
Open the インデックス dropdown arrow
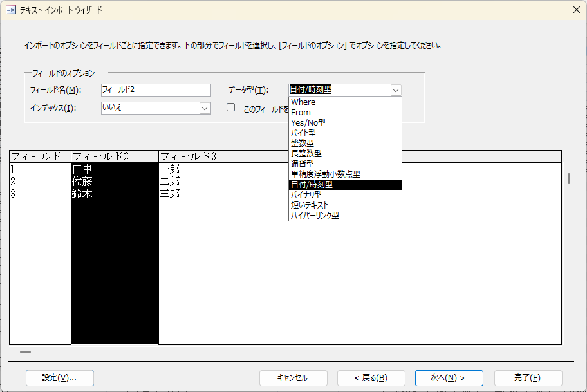pyautogui.click(x=205, y=108)
